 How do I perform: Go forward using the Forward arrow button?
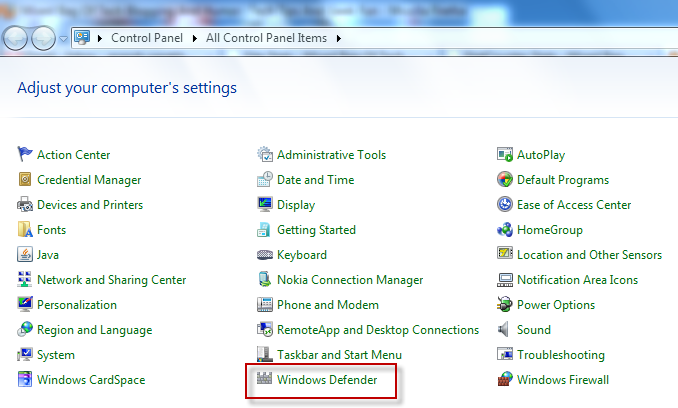click(43, 38)
